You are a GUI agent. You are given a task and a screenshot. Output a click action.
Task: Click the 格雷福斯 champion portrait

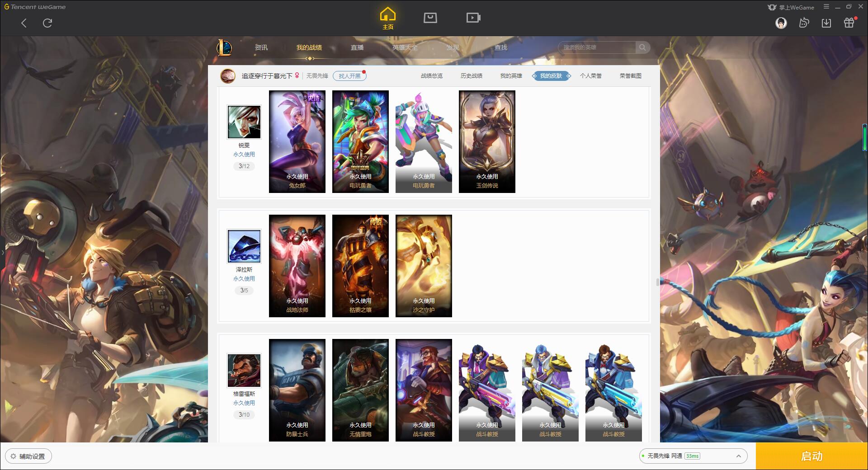pyautogui.click(x=244, y=371)
